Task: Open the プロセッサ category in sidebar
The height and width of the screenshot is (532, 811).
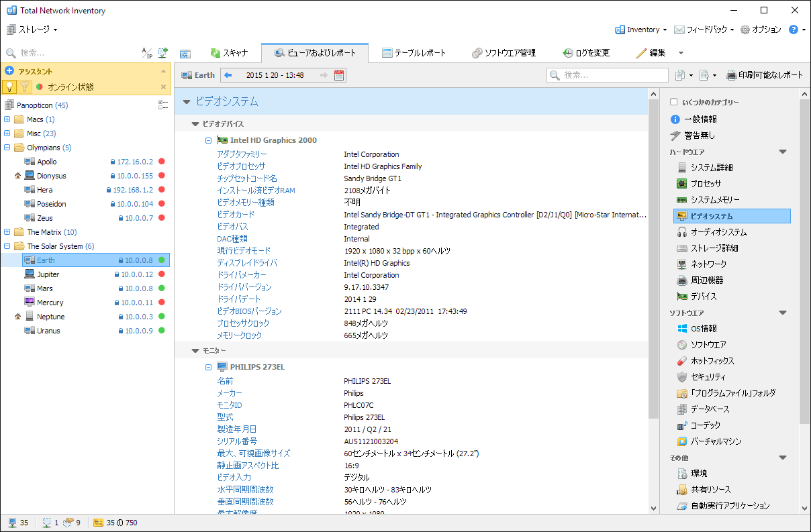Action: coord(705,184)
